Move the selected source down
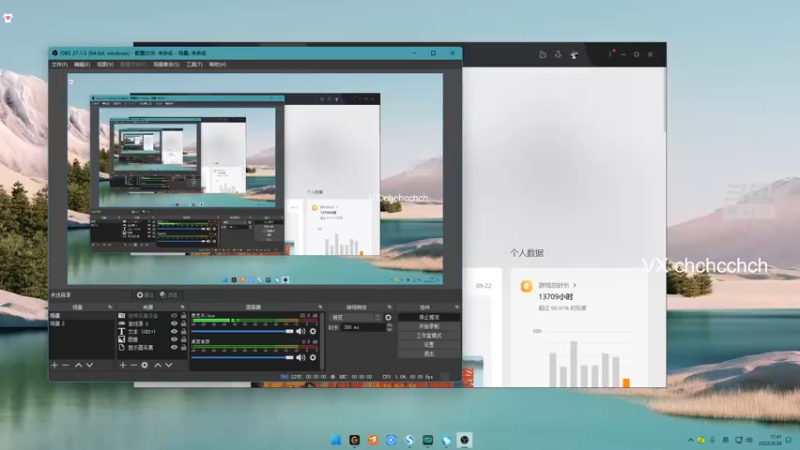 click(x=169, y=365)
